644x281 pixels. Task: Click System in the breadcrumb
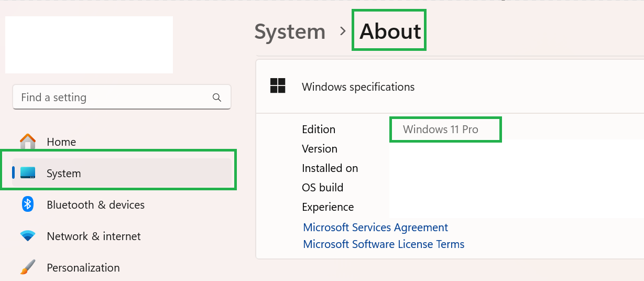(290, 32)
